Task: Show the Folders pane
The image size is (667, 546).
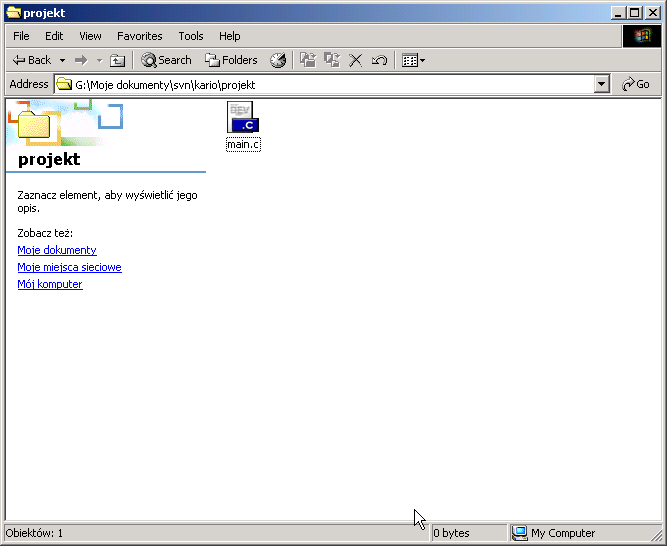Action: coord(231,60)
